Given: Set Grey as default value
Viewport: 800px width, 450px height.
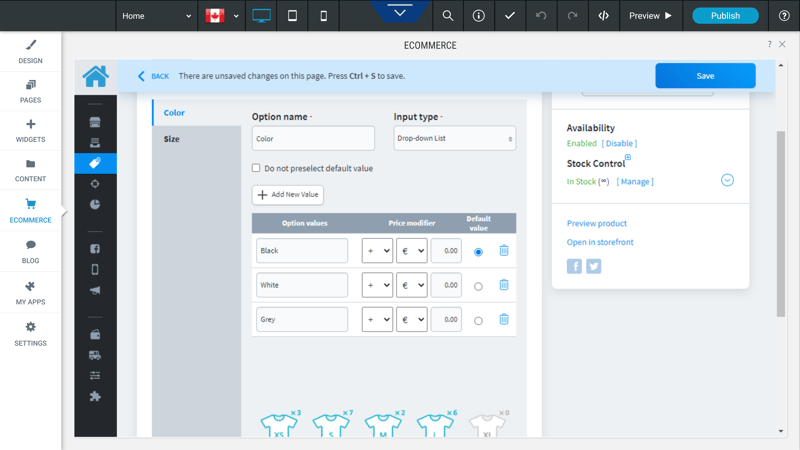Looking at the screenshot, I should [x=478, y=321].
